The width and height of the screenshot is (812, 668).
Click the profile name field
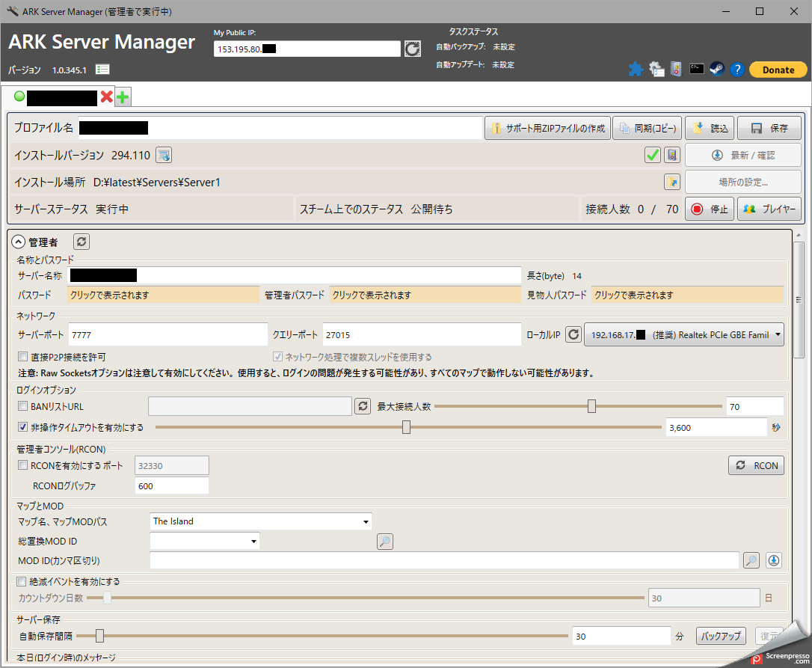(280, 128)
